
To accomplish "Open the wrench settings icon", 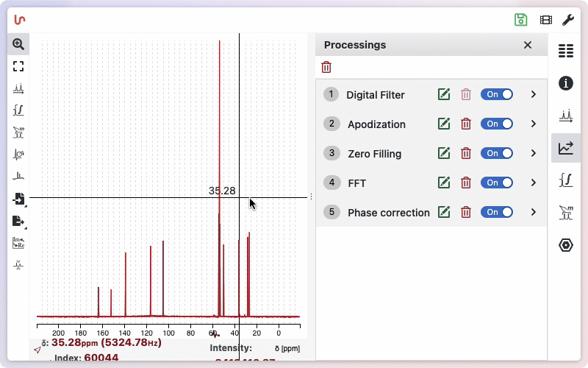I will (x=567, y=20).
